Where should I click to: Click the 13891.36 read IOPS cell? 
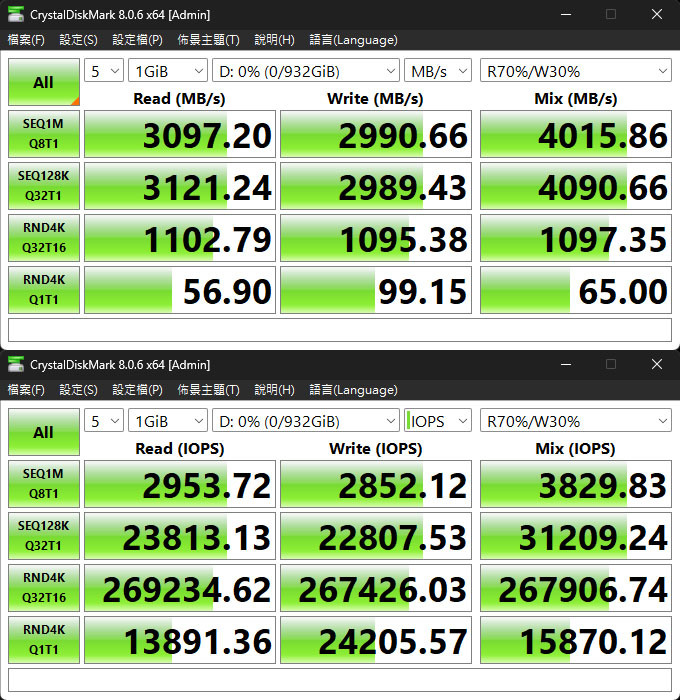coord(180,640)
